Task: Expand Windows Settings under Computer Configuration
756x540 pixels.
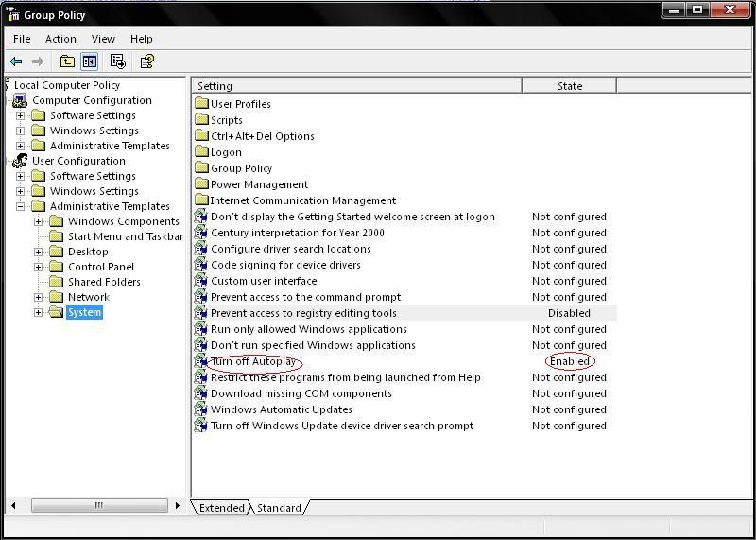Action: (x=20, y=131)
